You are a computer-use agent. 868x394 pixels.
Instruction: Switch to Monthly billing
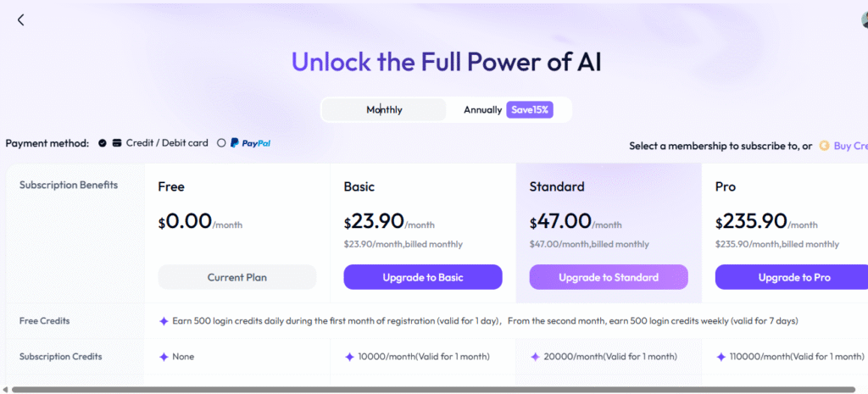point(384,110)
